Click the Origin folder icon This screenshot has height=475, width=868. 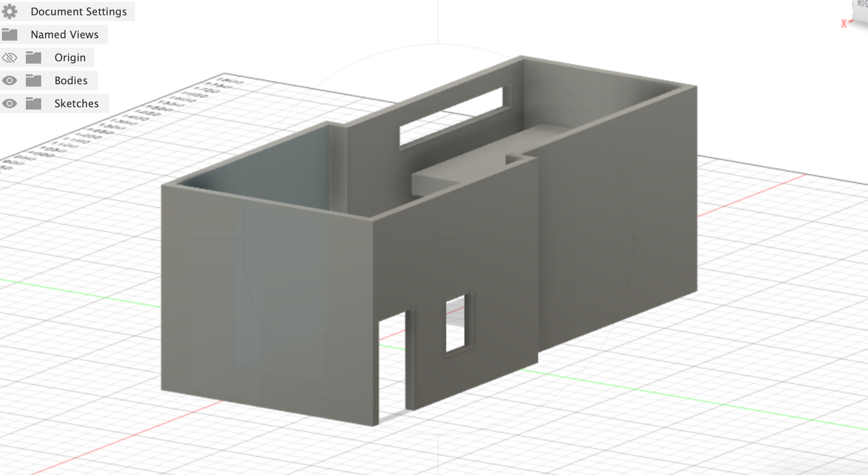34,57
